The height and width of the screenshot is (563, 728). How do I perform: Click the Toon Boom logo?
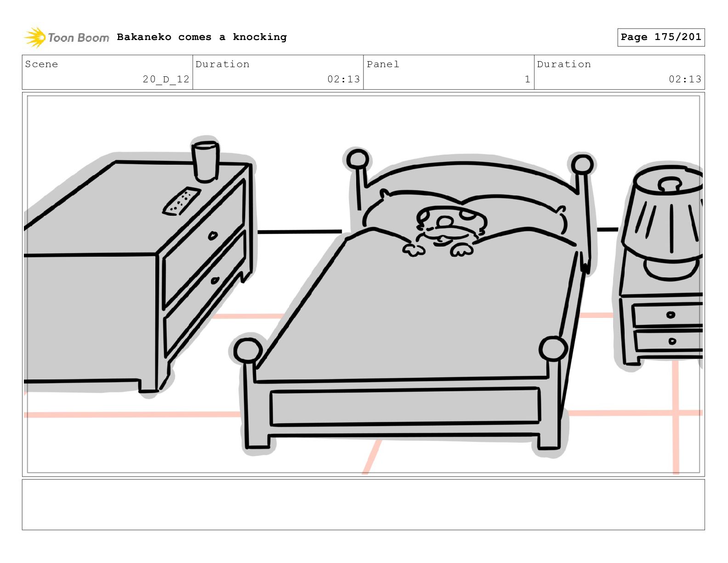click(x=67, y=37)
